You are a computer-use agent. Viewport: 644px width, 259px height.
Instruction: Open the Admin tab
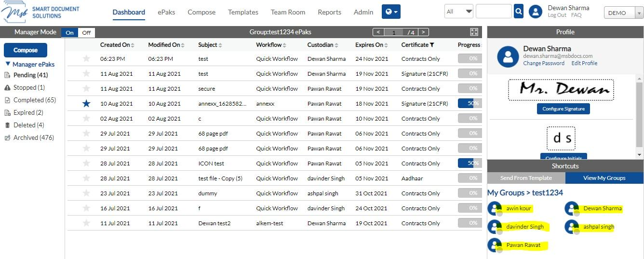click(363, 12)
